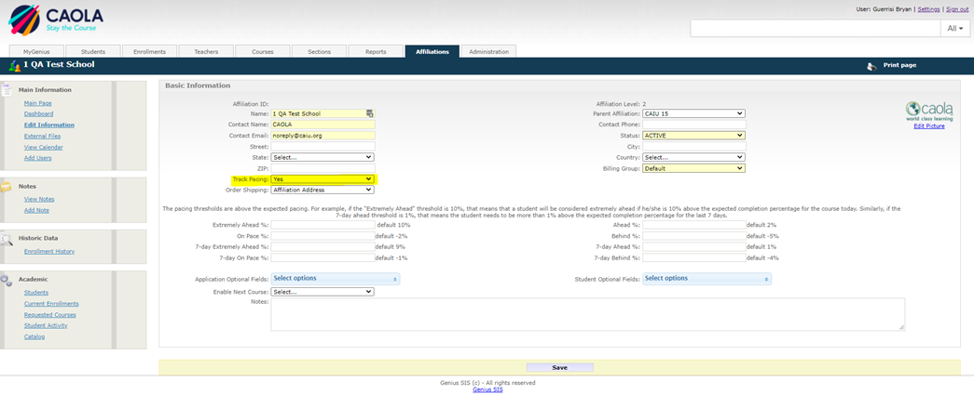This screenshot has width=974, height=395.
Task: Switch to the Teachers tab
Action: 206,52
